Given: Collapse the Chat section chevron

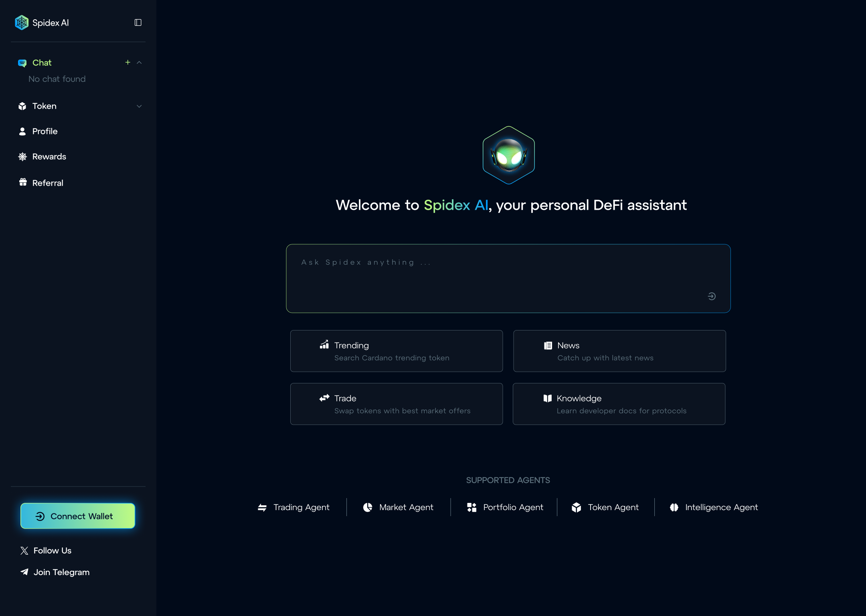Looking at the screenshot, I should [139, 63].
